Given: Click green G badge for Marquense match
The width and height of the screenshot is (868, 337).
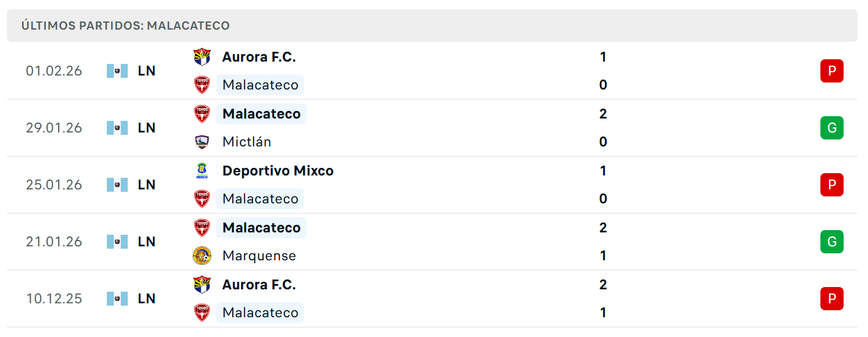Looking at the screenshot, I should 831,242.
